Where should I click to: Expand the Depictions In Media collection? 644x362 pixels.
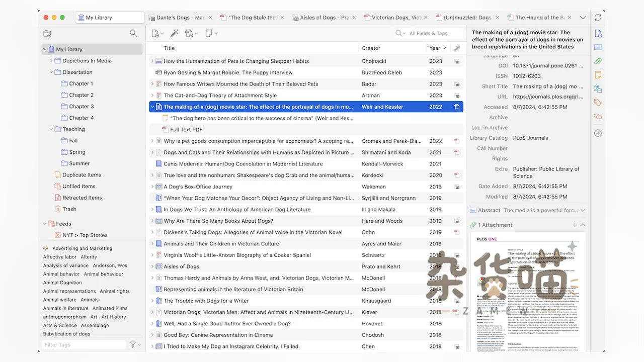coord(51,61)
